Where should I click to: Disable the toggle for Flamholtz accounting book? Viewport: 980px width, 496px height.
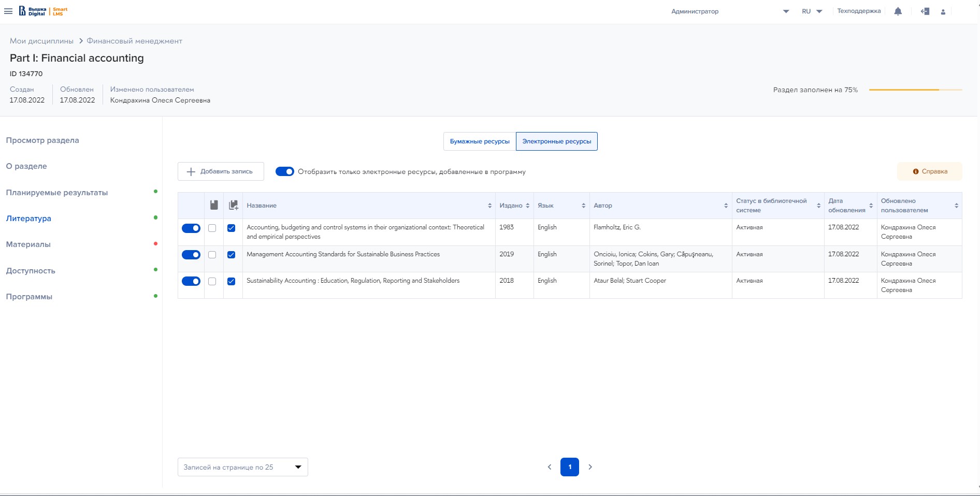191,228
